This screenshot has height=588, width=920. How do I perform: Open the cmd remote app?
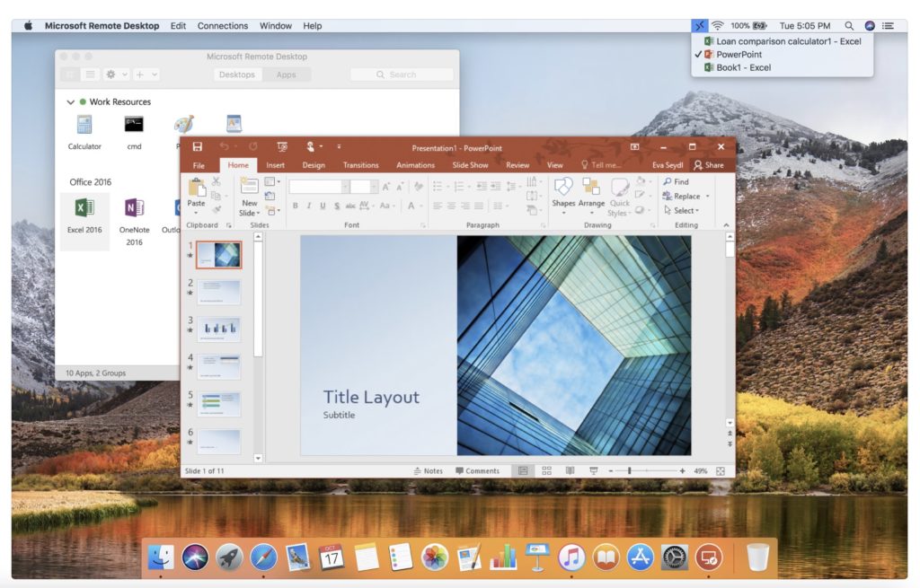pos(134,125)
